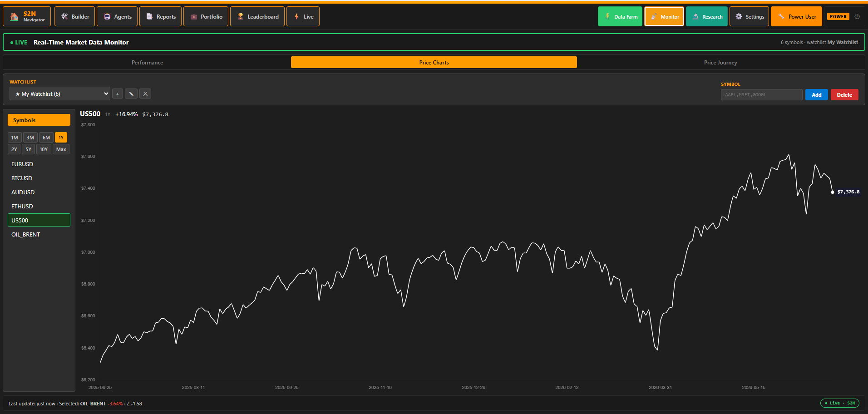Select US500 in the symbols list
This screenshot has height=414, width=868.
tap(39, 220)
